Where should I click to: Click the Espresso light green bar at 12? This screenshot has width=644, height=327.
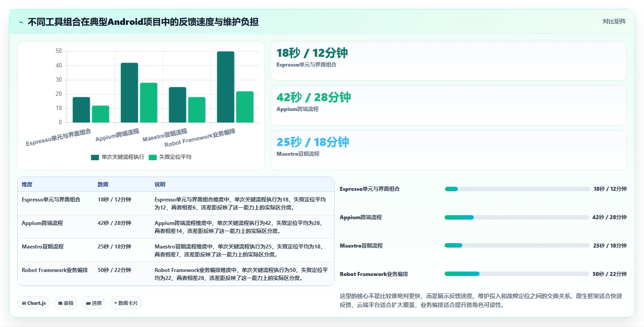click(x=101, y=114)
